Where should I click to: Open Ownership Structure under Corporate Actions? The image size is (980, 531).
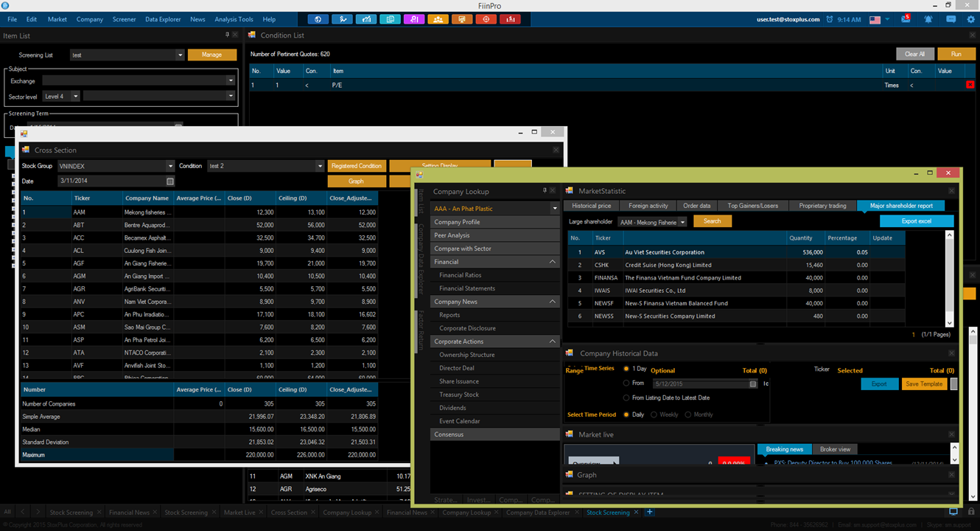tap(496, 355)
